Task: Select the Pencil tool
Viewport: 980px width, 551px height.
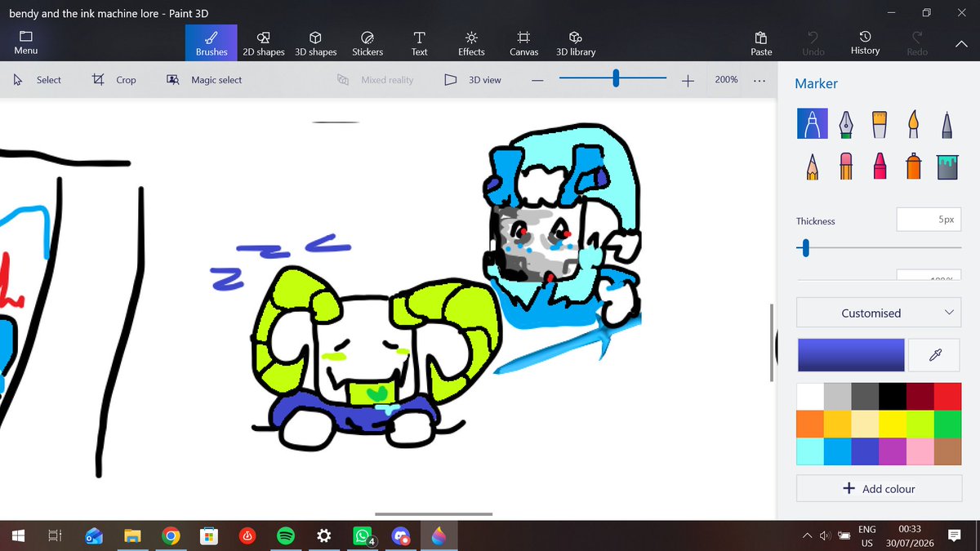Action: (812, 165)
